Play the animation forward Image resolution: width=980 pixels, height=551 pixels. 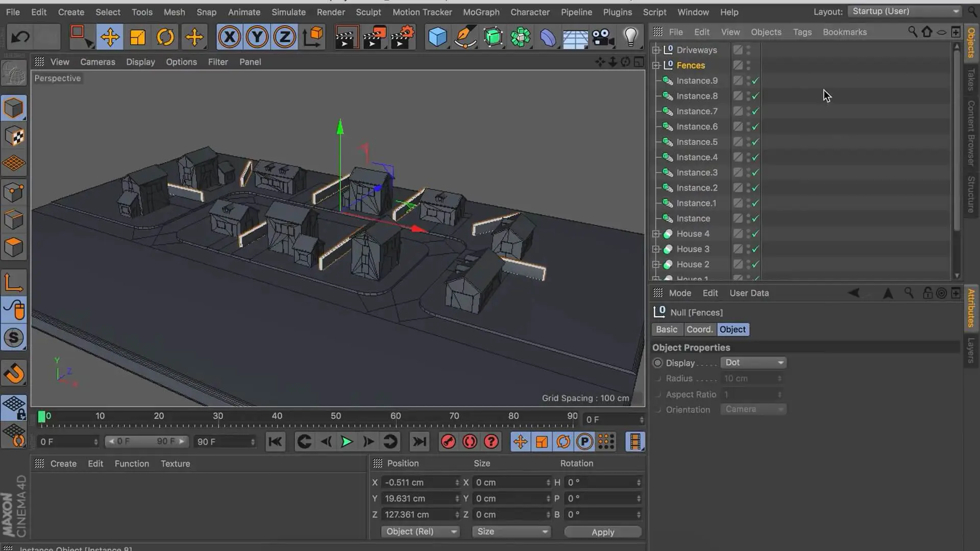tap(347, 442)
